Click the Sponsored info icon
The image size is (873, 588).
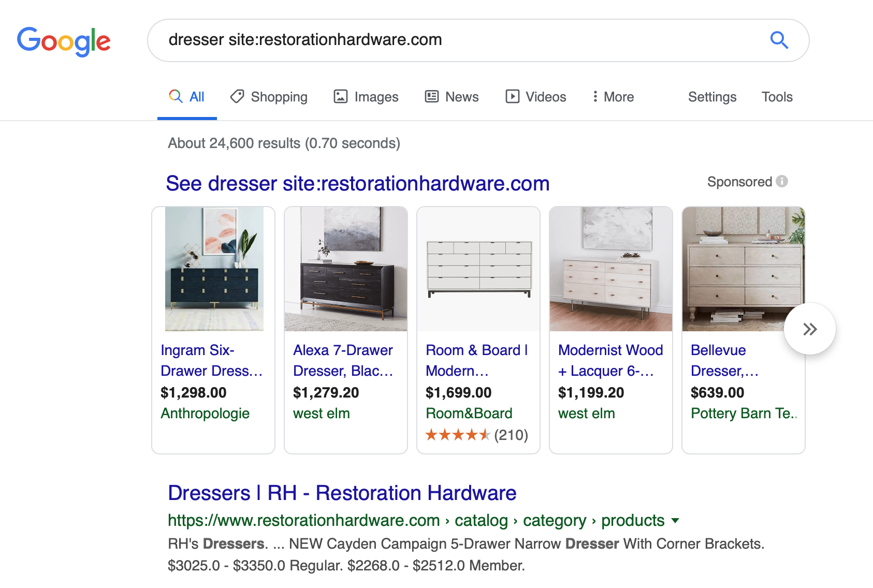pos(782,182)
